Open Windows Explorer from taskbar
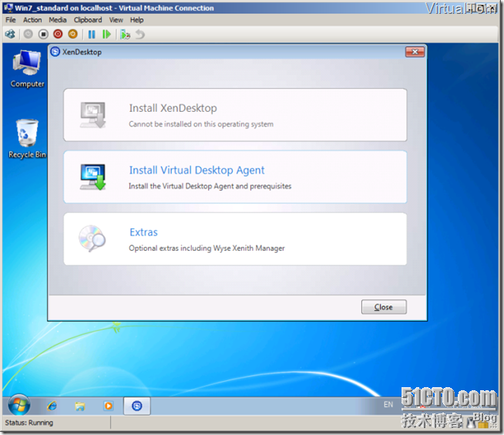 tap(80, 406)
